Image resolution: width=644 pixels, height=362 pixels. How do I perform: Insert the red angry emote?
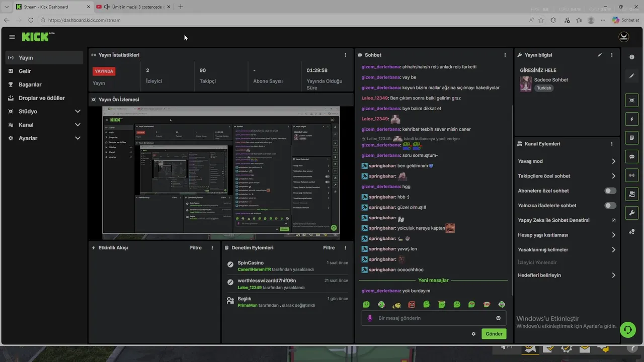point(412,304)
